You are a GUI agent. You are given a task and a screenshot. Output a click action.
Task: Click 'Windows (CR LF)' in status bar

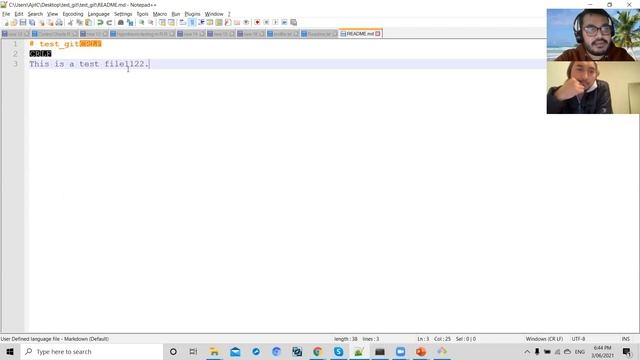pos(544,339)
